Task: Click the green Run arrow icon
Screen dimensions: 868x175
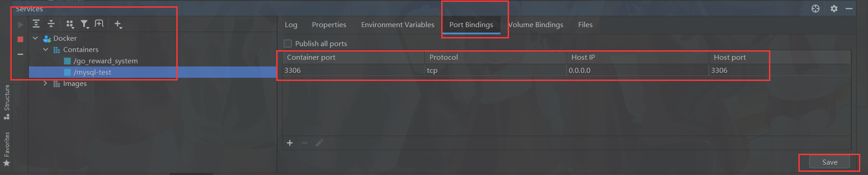Action: pos(20,24)
